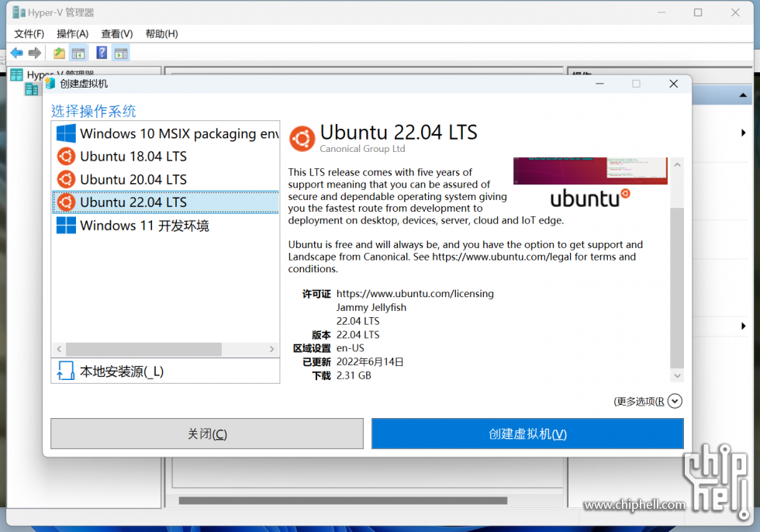
Task: Click the large Ubuntu logo in details header
Action: [302, 139]
